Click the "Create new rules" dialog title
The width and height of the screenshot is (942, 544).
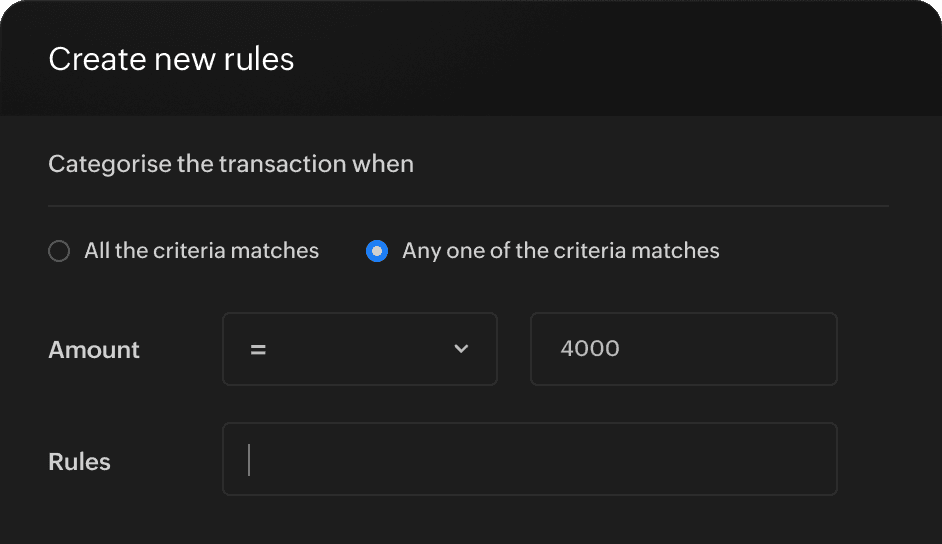[171, 59]
